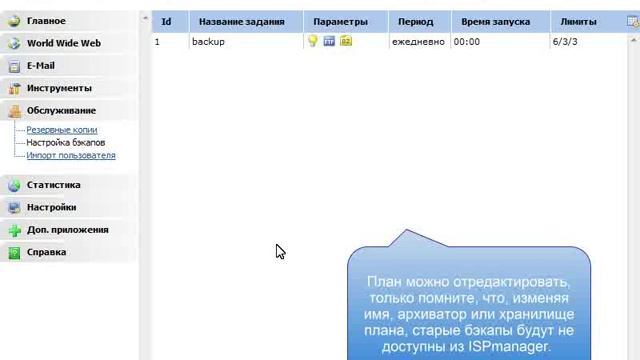This screenshot has width=640, height=360.
Task: Open the Резервные копии link
Action: pyautogui.click(x=62, y=130)
